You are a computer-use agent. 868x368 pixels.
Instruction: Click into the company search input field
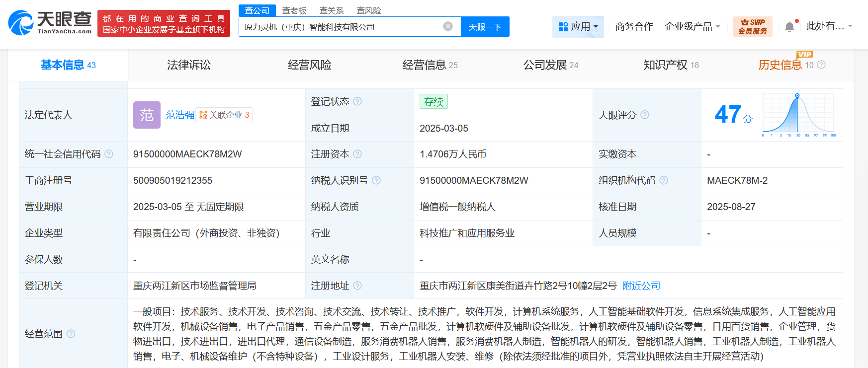341,27
